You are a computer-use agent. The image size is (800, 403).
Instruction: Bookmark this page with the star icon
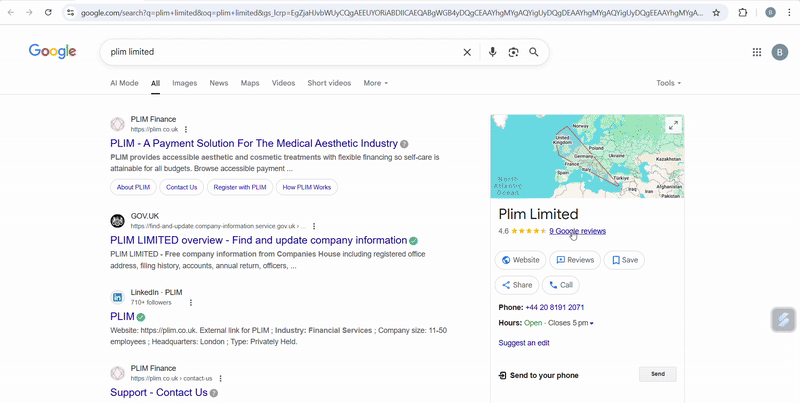click(x=716, y=13)
